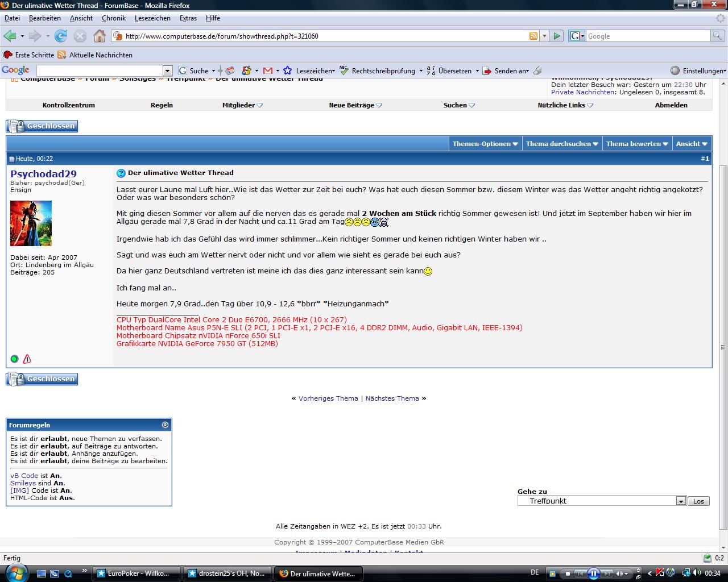Expand the Google toolbar search history dropdown

pos(168,70)
